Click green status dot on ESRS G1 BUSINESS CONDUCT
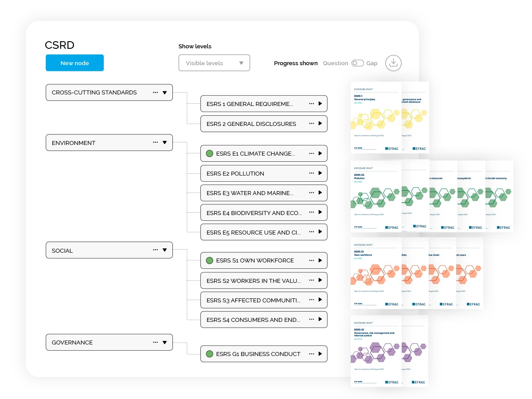 pos(210,354)
